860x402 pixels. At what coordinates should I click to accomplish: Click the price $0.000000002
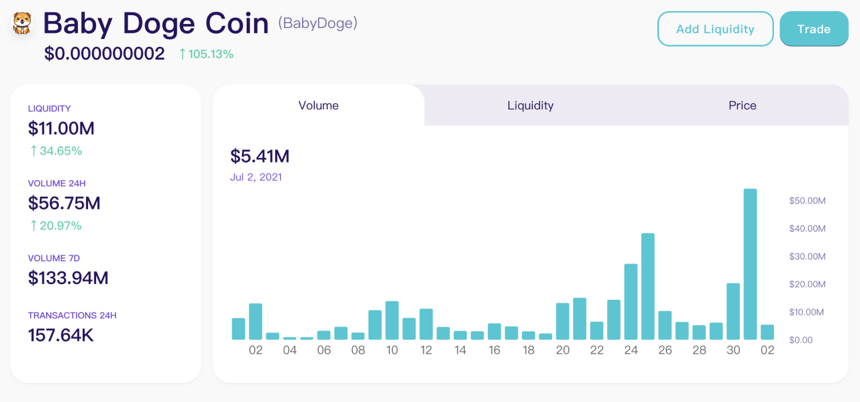104,54
